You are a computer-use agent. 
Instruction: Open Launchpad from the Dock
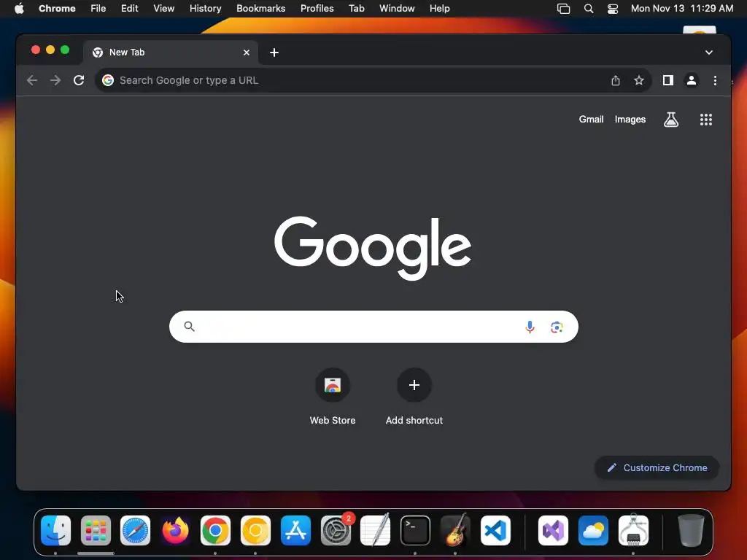(96, 531)
